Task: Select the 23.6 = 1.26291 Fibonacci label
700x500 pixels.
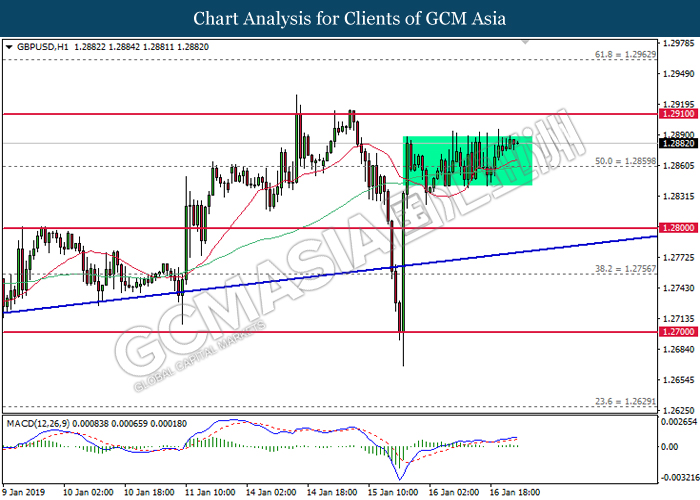Action: [625, 401]
